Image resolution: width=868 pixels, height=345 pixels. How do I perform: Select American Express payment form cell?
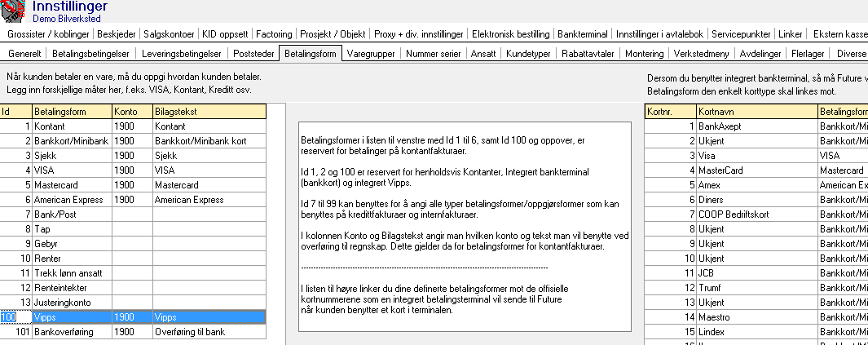pos(72,199)
